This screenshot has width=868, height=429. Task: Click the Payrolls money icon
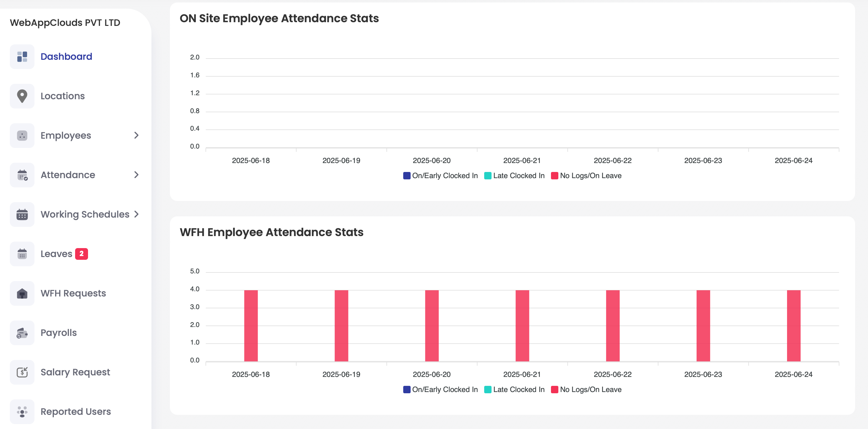click(22, 333)
